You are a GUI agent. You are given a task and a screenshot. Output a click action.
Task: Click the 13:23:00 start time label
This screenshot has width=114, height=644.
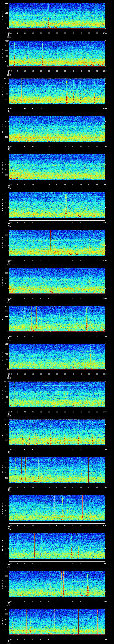[x=9, y=298]
